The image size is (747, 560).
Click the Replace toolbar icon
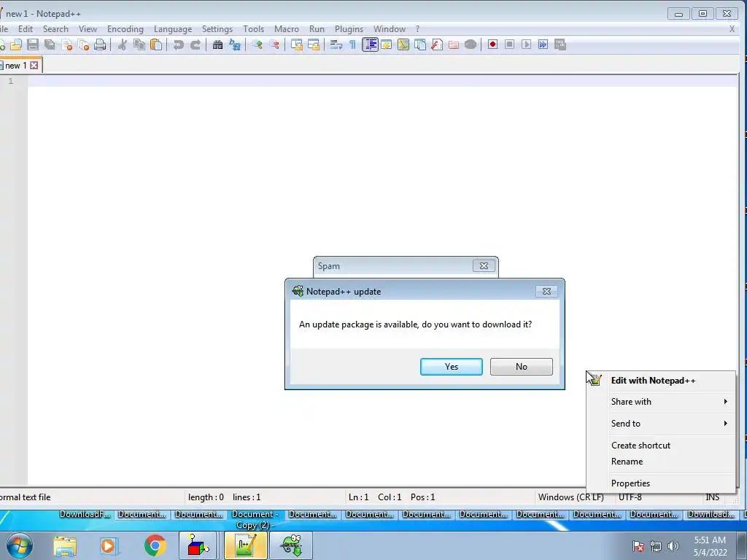click(x=234, y=44)
